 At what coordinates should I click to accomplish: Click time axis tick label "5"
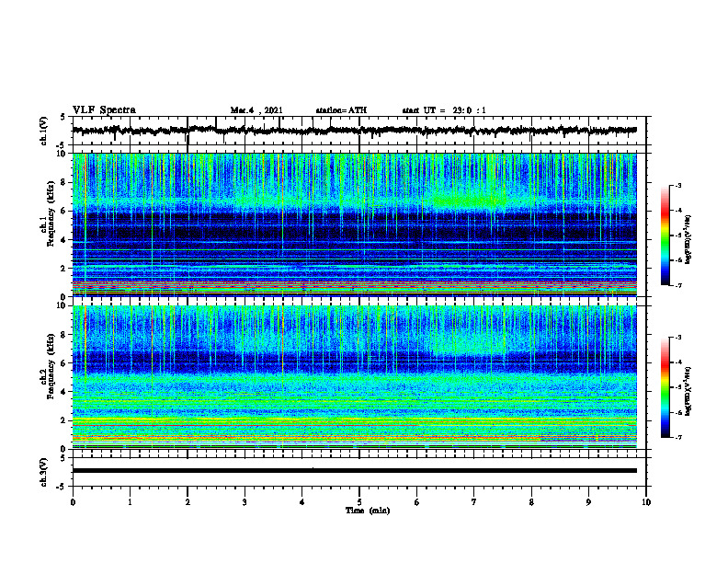(359, 502)
